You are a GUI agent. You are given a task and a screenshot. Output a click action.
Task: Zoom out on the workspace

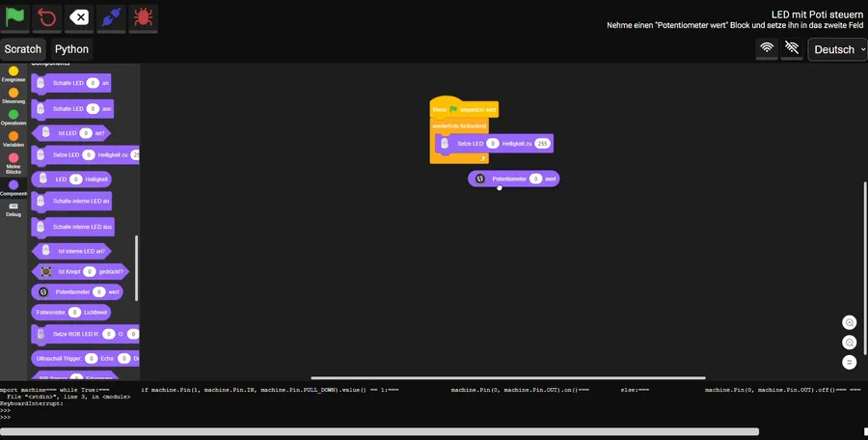tap(849, 343)
